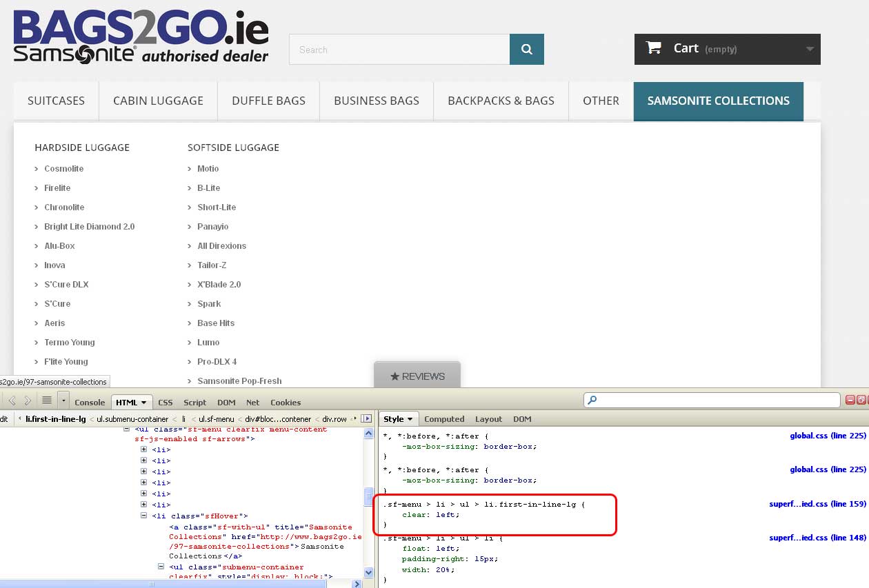This screenshot has height=588, width=869.
Task: Select ul.submenu-container breadcrumb
Action: [132, 418]
